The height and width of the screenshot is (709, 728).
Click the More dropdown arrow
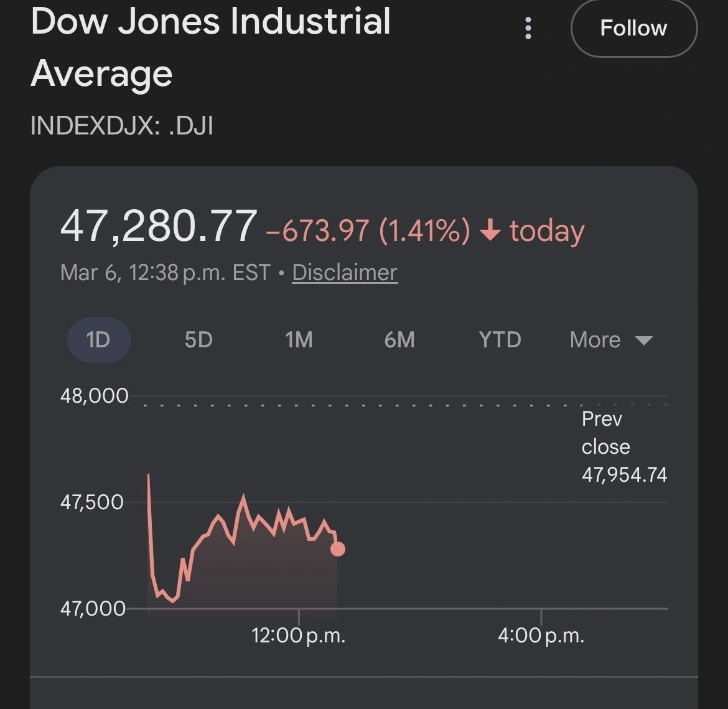click(x=643, y=340)
